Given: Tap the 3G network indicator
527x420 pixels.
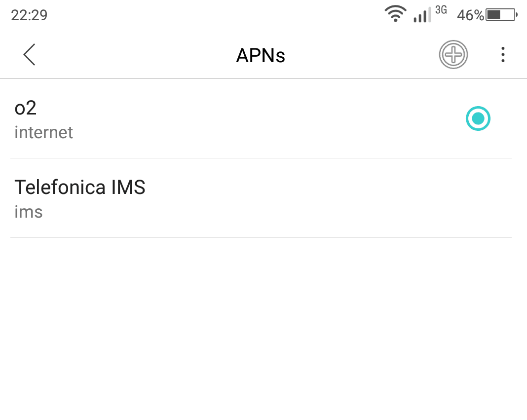Looking at the screenshot, I should tap(441, 10).
